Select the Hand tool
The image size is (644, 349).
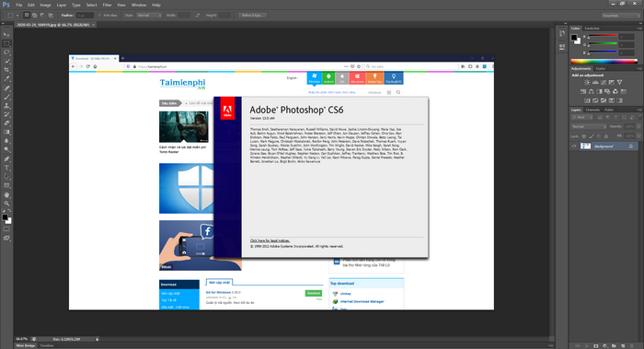[6, 195]
